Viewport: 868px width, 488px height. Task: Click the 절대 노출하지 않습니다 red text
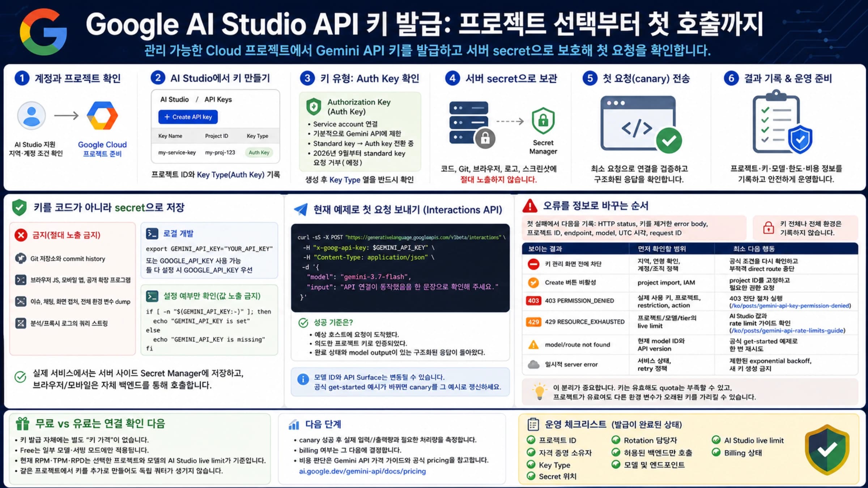498,179
